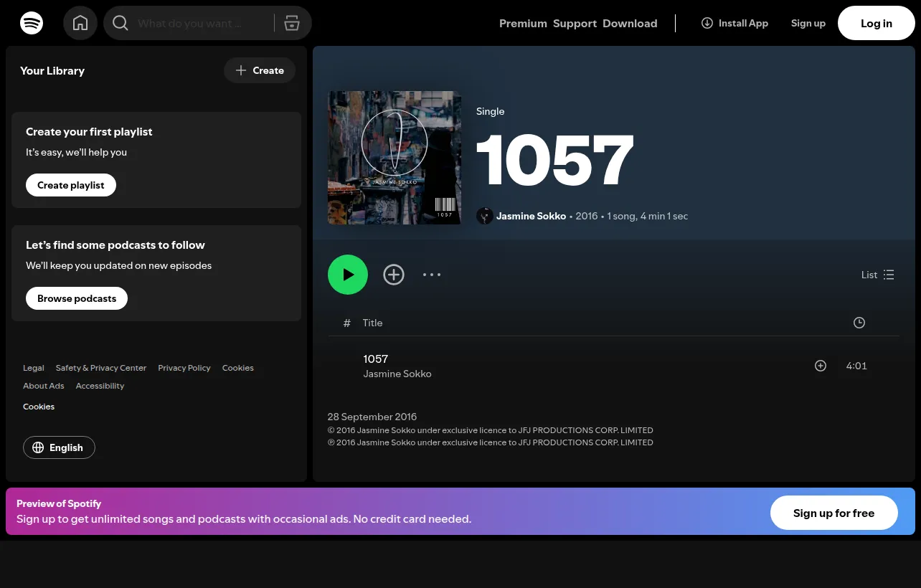Open the Create menu in Your Library
The height and width of the screenshot is (588, 921).
(x=260, y=70)
